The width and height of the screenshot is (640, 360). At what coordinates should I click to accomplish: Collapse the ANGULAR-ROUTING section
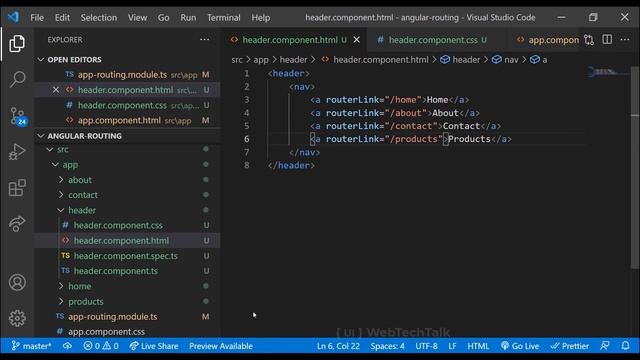(x=84, y=136)
